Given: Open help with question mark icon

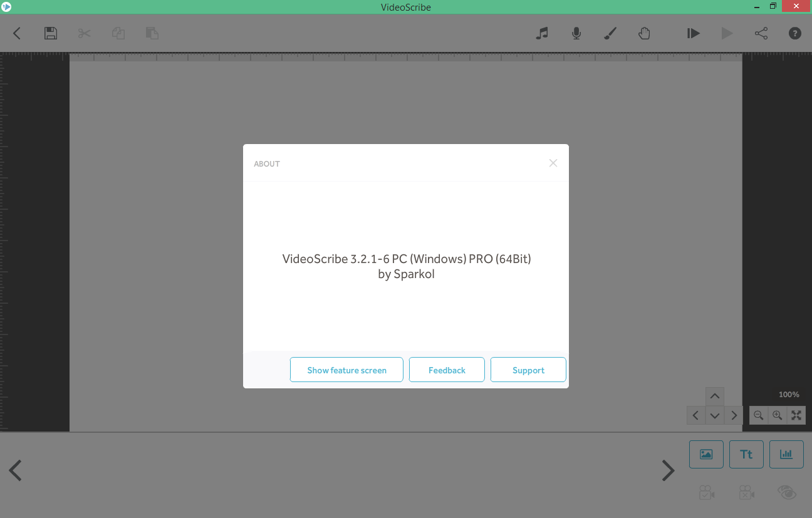Looking at the screenshot, I should point(795,33).
